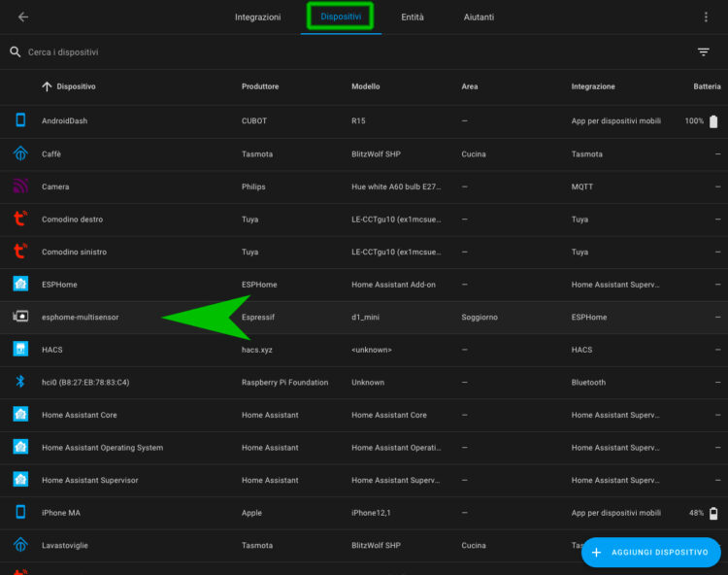Open the Aiutanti tab
Screen dimensions: 728x575
pyautogui.click(x=479, y=17)
